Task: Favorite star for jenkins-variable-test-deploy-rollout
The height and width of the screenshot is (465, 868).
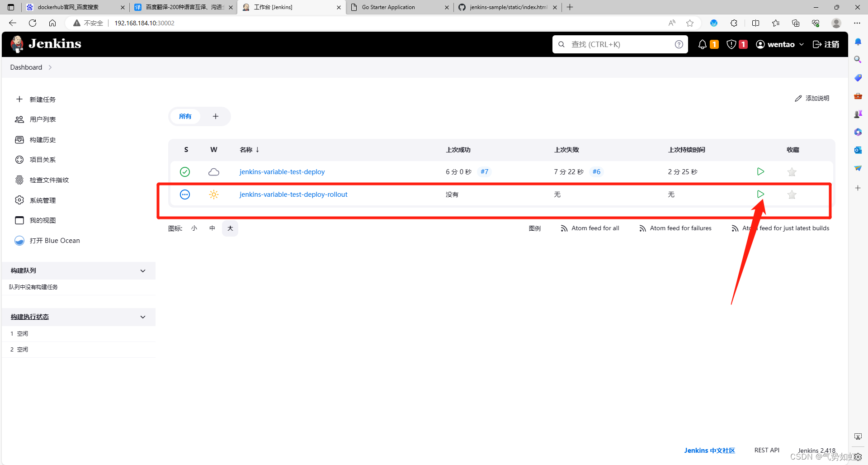Action: (x=792, y=195)
